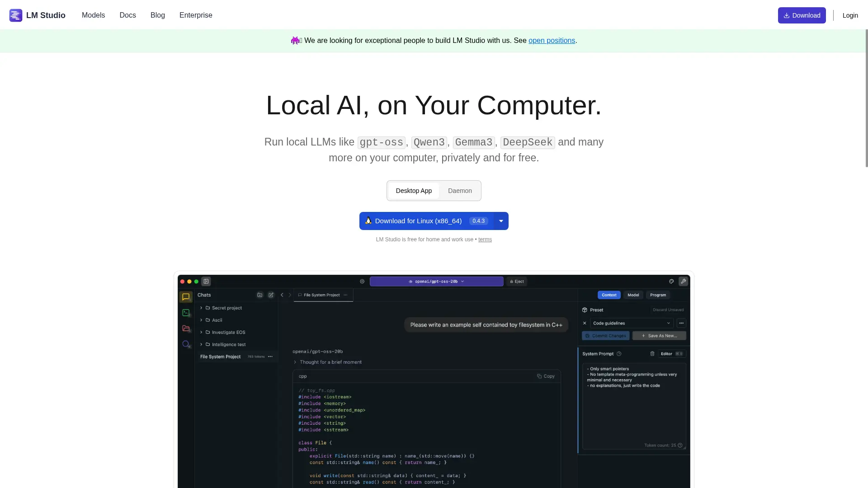Eject the loaded gpt-oss-20b model
Screen dimensions: 868x488
[517, 281]
